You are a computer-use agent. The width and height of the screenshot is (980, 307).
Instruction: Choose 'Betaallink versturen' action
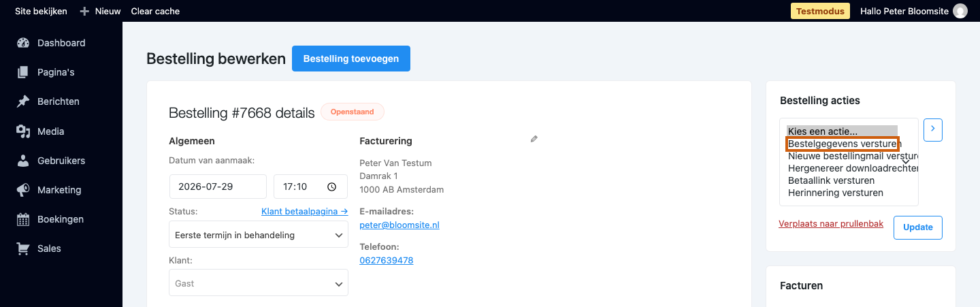[832, 180]
